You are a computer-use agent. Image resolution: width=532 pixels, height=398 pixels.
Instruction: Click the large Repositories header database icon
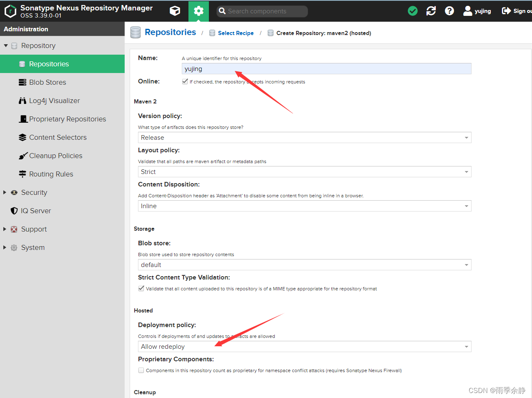click(136, 32)
